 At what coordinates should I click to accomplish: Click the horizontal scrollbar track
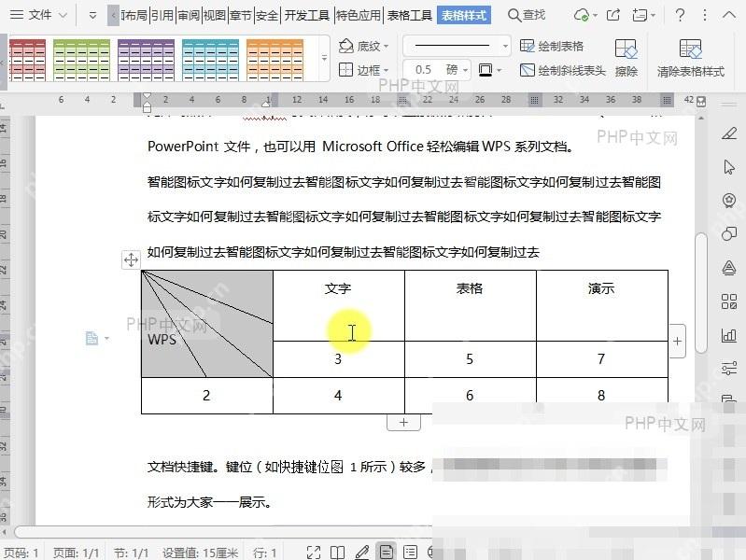pyautogui.click(x=223, y=532)
